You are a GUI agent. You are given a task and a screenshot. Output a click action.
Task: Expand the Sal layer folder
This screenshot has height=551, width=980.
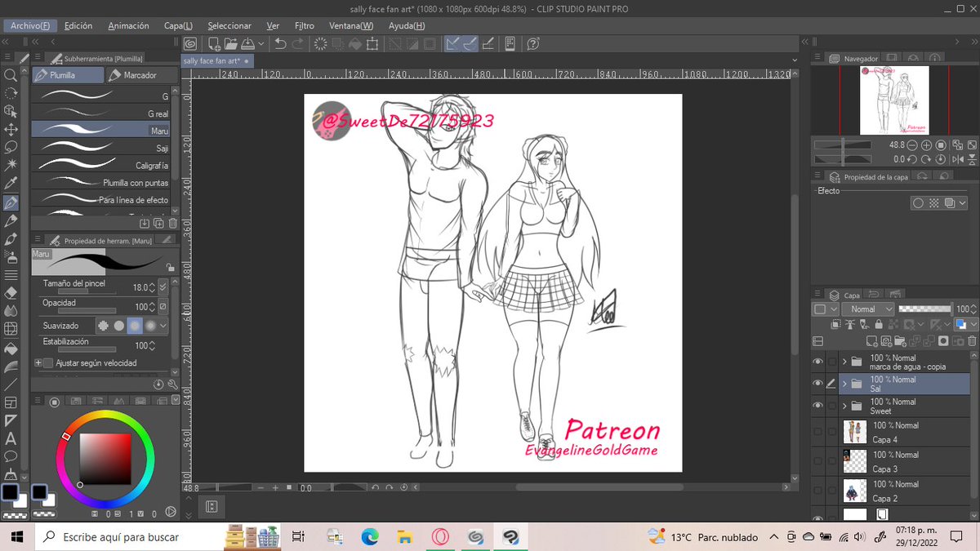(x=844, y=383)
